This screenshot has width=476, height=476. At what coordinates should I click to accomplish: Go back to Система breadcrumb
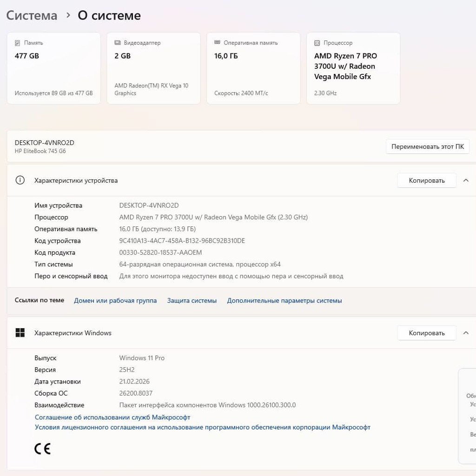coord(32,15)
